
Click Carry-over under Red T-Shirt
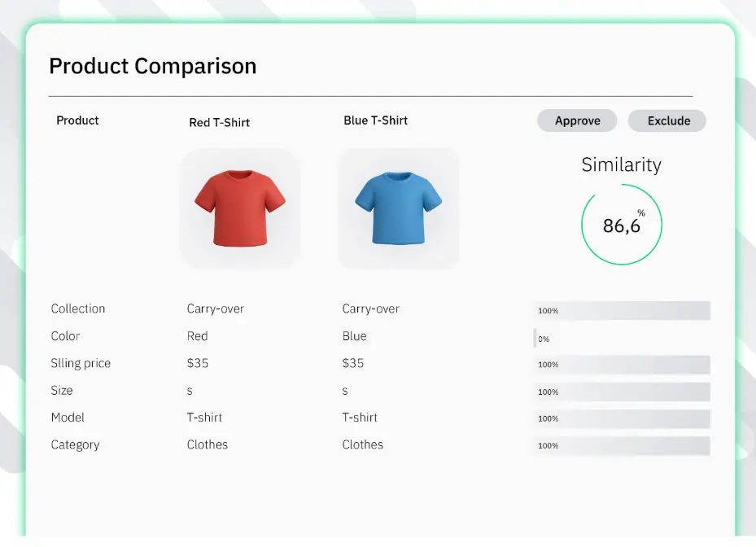tap(216, 309)
